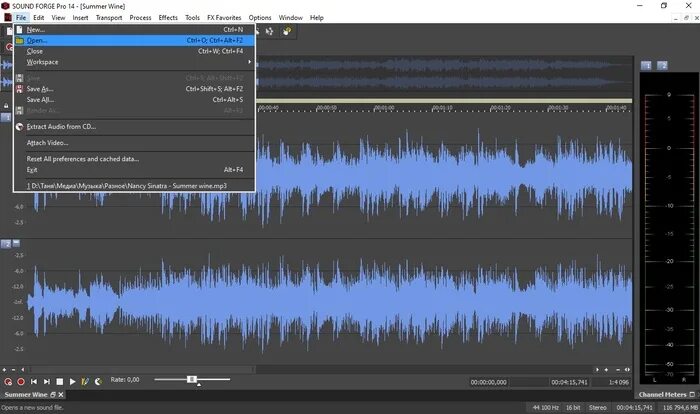
Task: Click sample rate 44 100 Hz in status bar
Action: (546, 407)
